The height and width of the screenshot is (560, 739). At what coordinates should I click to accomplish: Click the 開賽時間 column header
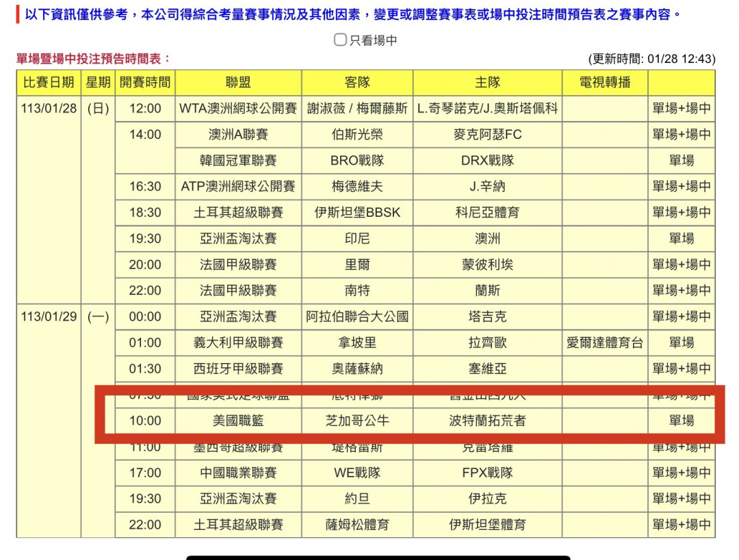[145, 83]
